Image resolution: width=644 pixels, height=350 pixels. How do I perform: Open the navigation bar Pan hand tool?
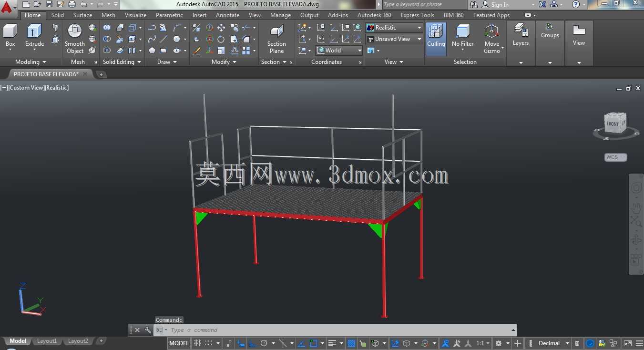(636, 207)
